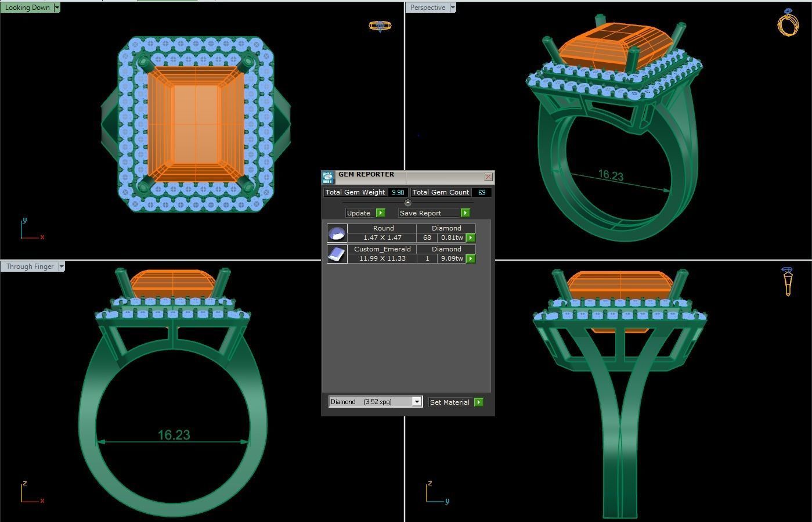The image size is (812, 522).
Task: Click the Set Material button
Action: [x=450, y=402]
